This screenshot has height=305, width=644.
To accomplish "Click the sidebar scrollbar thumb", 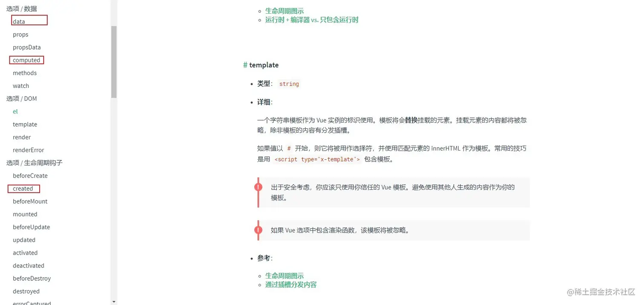I will point(114,62).
